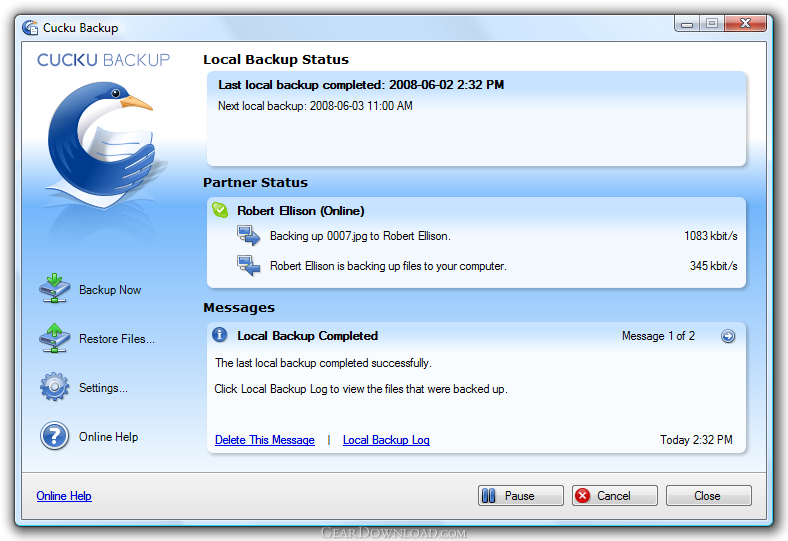Click the CUCKU BACKUP wordmark
This screenshot has width=788, height=541.
tap(104, 60)
